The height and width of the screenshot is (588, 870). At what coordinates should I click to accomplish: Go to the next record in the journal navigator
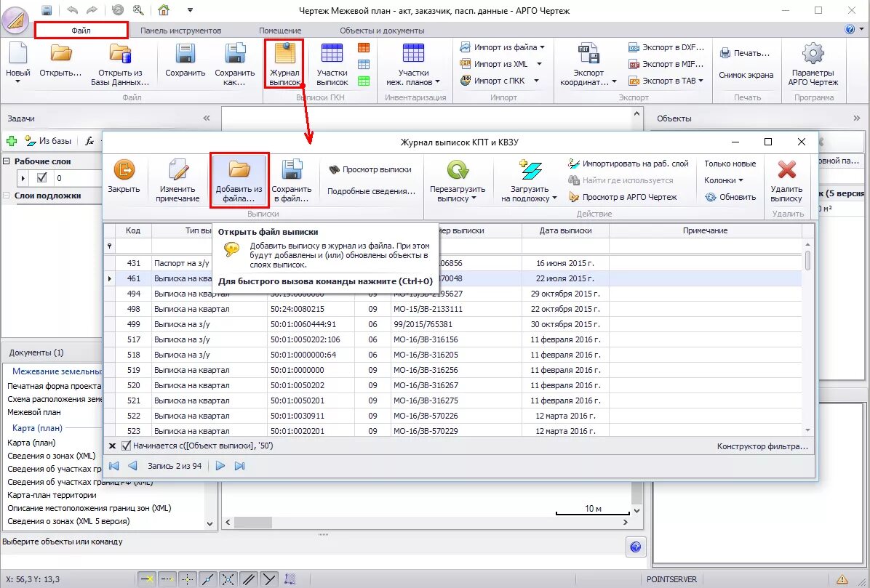pyautogui.click(x=220, y=466)
